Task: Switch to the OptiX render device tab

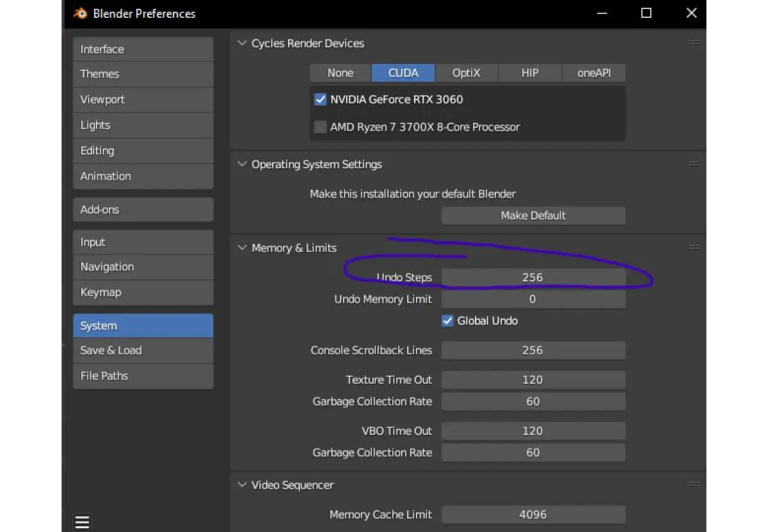Action: (x=466, y=73)
